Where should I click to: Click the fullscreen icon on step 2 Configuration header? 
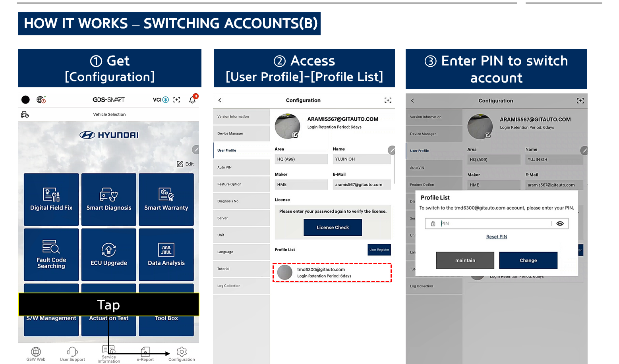click(388, 100)
